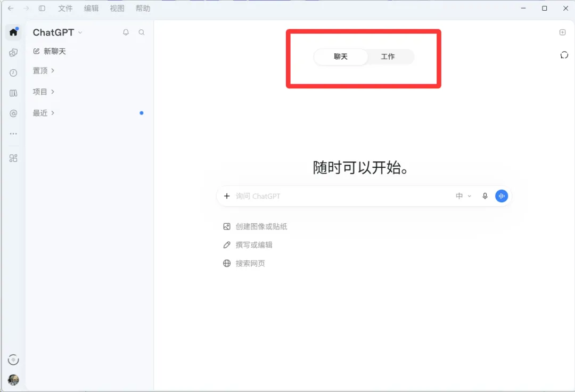Viewport: 575px width, 392px height.
Task: Choose 搜索网页 suggestion
Action: pos(244,263)
